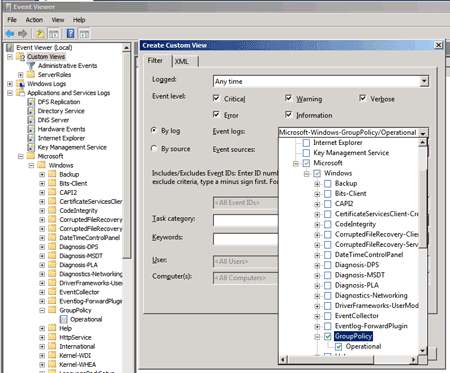Select the By source radio button
This screenshot has width=450, height=373.
coord(154,148)
